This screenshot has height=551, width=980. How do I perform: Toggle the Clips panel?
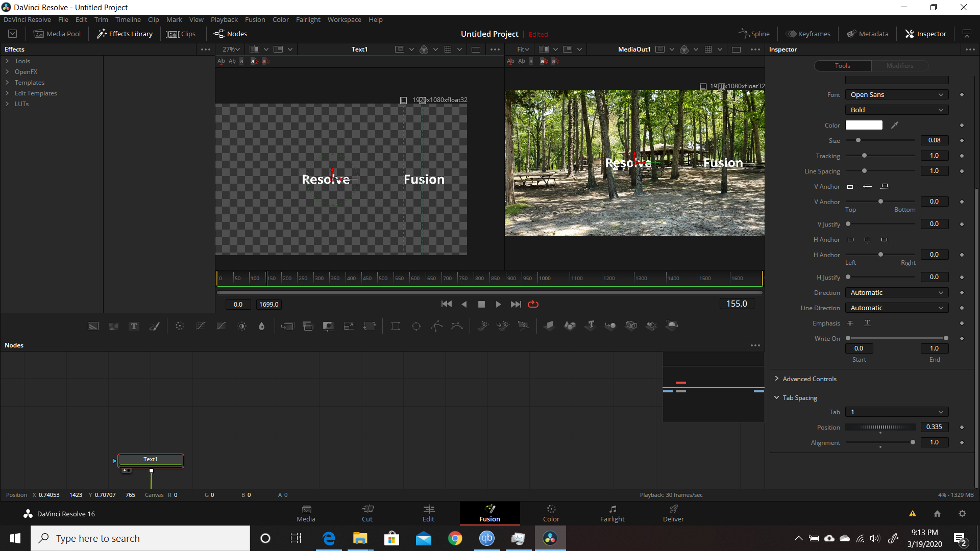[x=181, y=34]
